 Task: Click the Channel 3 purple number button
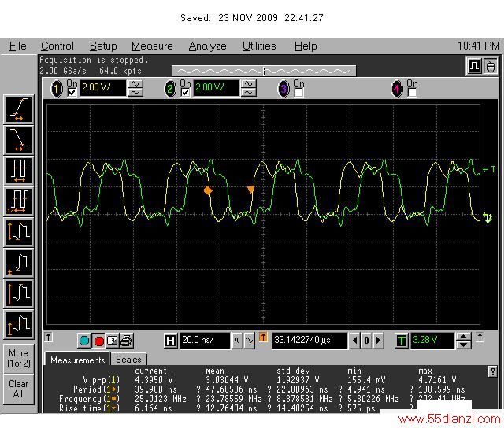[x=283, y=89]
